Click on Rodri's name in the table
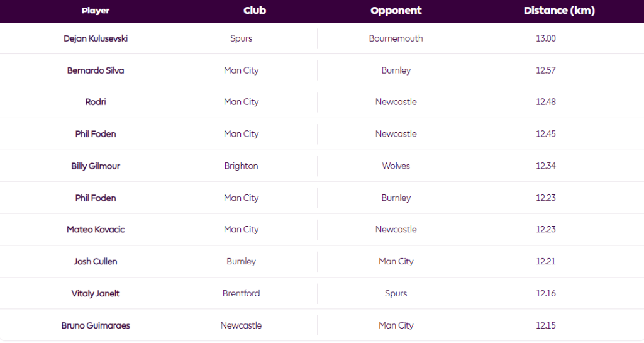The width and height of the screenshot is (644, 343). click(x=96, y=102)
